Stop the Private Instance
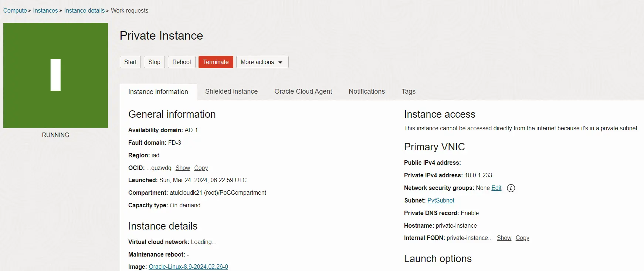 (x=154, y=62)
